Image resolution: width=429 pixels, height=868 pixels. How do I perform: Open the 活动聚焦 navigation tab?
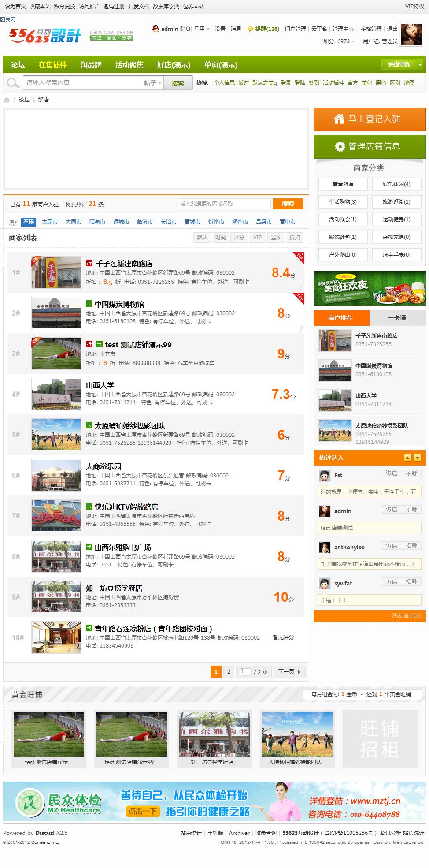tap(129, 65)
